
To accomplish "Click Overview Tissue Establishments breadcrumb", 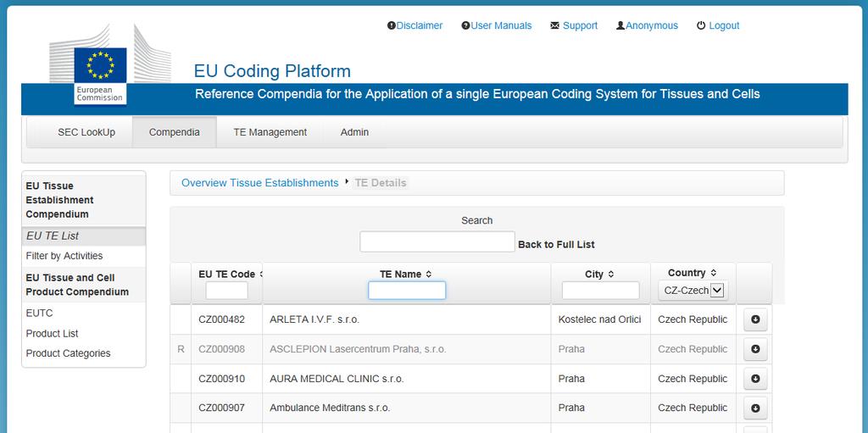I will tap(259, 183).
